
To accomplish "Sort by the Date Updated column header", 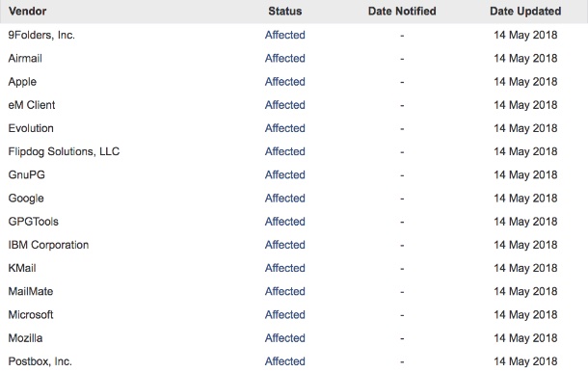I will click(525, 12).
